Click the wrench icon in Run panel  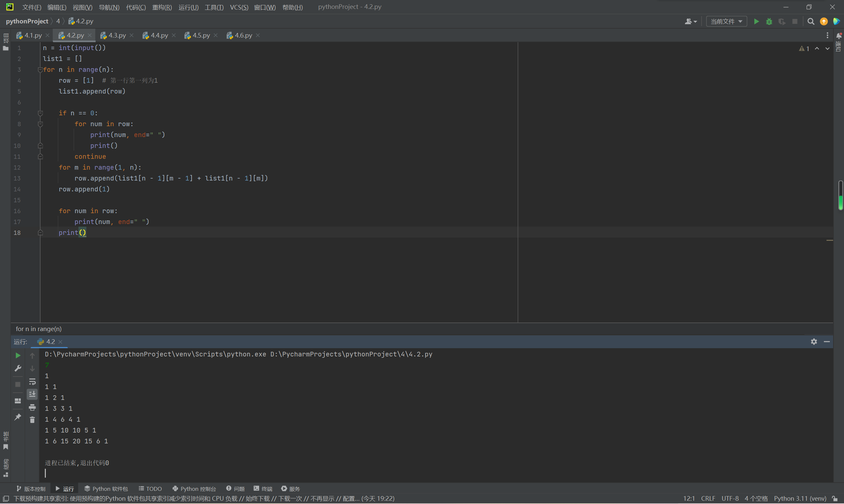click(x=18, y=369)
